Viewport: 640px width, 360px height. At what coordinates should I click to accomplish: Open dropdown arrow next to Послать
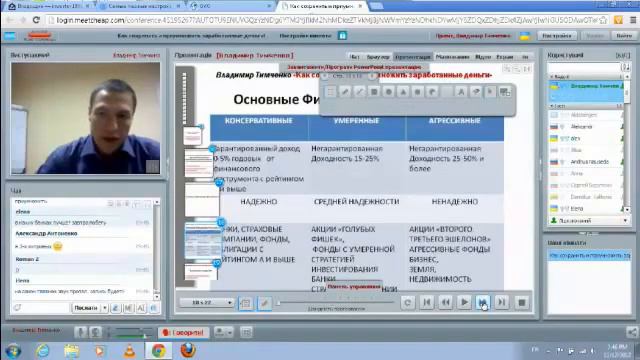(x=104, y=308)
